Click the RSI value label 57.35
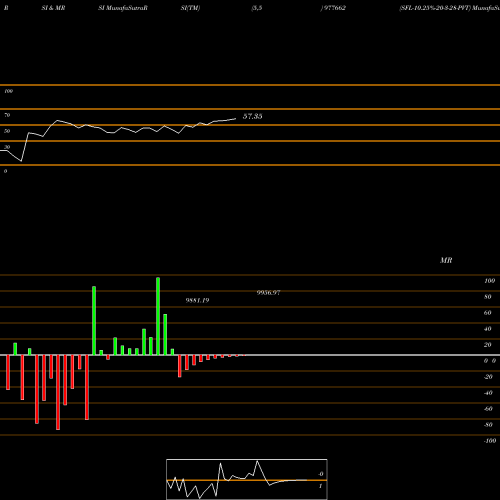 [252, 116]
